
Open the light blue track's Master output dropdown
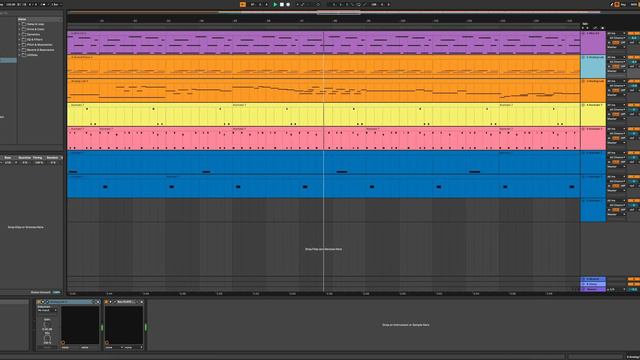616,71
